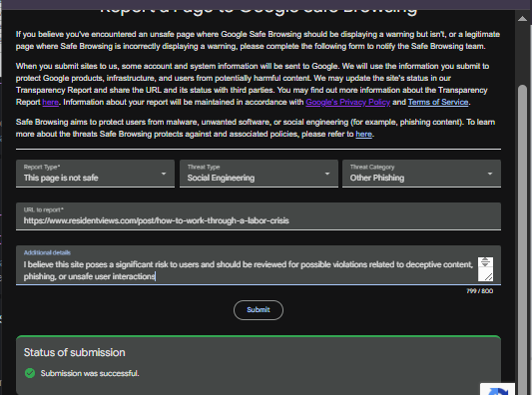Click the 'Status of submission' heading
The height and width of the screenshot is (395, 532).
click(74, 352)
